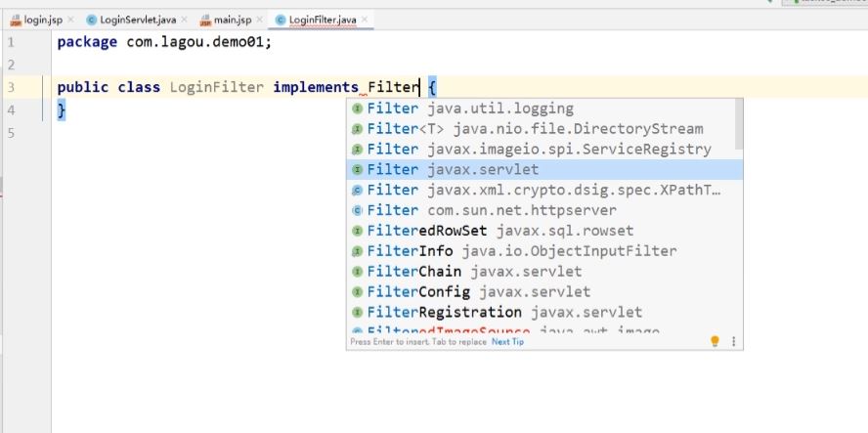Switch to the login.jsp tab

(x=43, y=20)
